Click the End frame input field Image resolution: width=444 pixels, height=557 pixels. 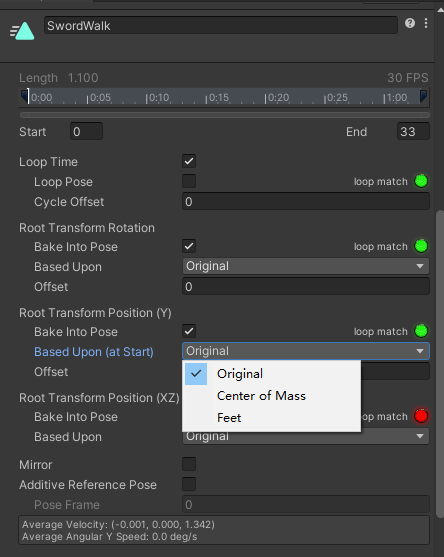(413, 131)
